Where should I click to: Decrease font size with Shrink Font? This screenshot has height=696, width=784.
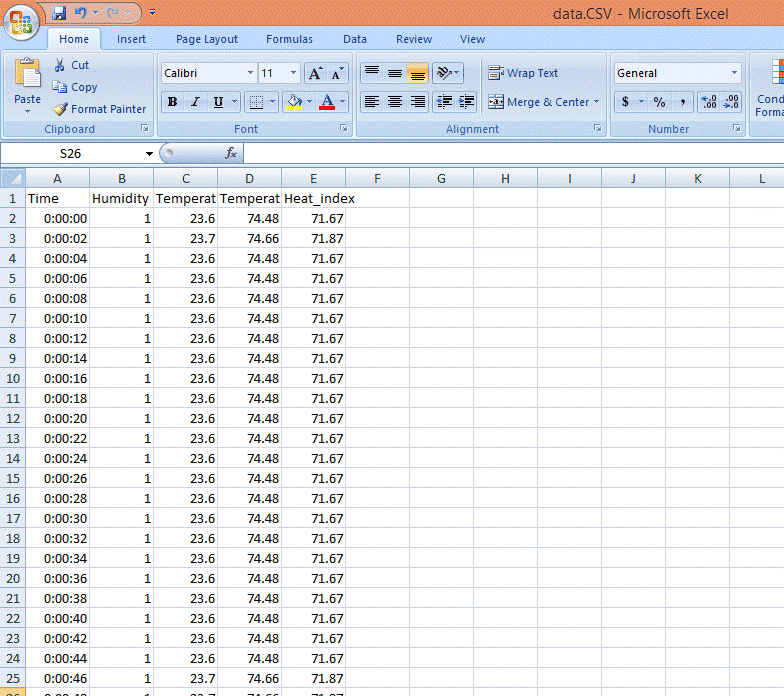[338, 74]
